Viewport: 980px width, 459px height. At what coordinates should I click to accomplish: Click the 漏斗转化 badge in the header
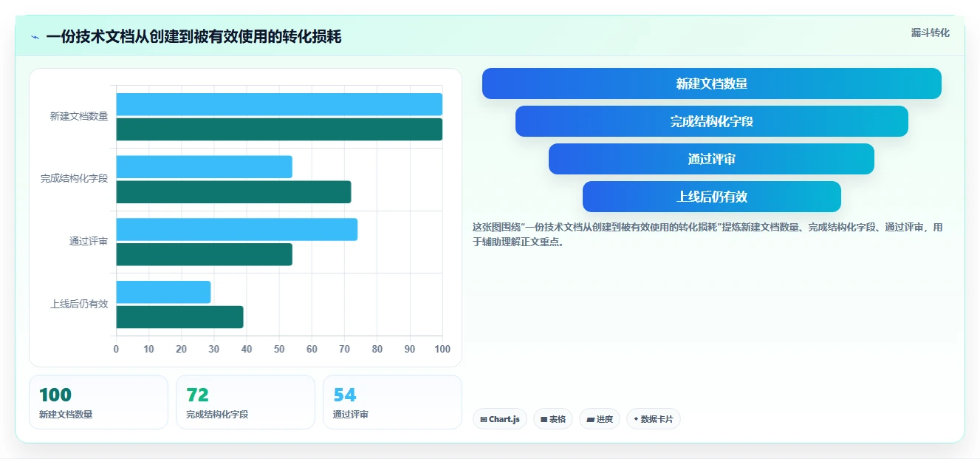[930, 33]
